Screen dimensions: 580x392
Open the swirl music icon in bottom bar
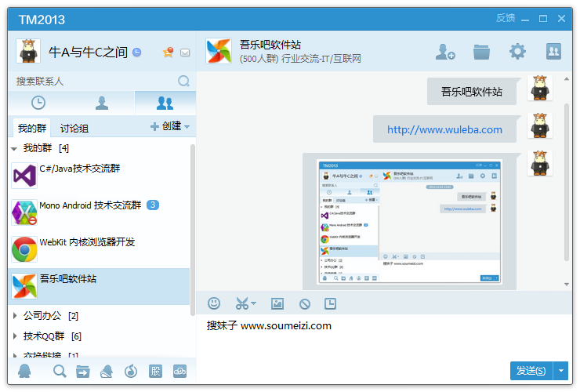click(x=131, y=371)
